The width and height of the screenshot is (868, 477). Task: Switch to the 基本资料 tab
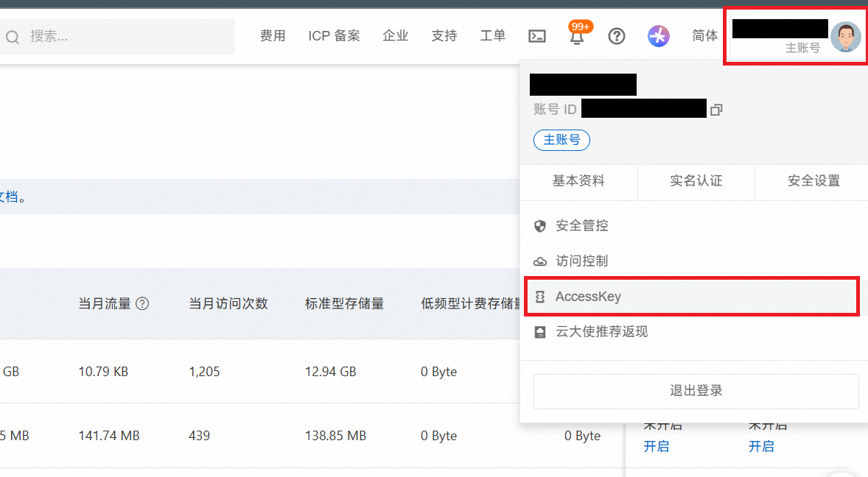click(578, 180)
